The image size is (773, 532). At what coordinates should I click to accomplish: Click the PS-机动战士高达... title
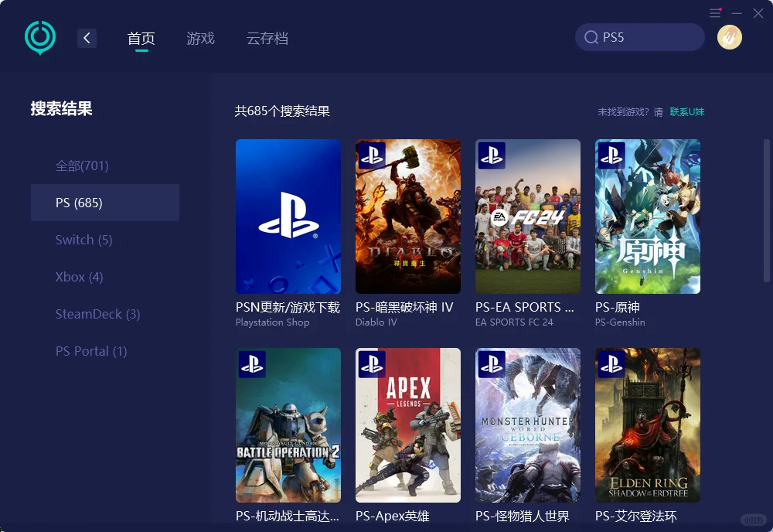point(288,517)
